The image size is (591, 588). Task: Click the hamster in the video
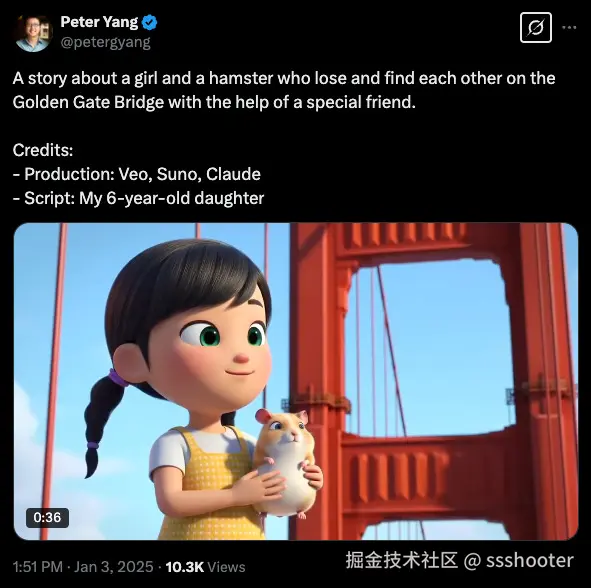pyautogui.click(x=287, y=462)
